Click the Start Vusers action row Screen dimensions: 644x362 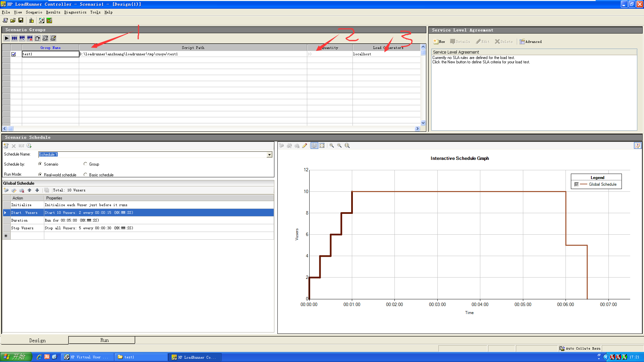[139, 213]
